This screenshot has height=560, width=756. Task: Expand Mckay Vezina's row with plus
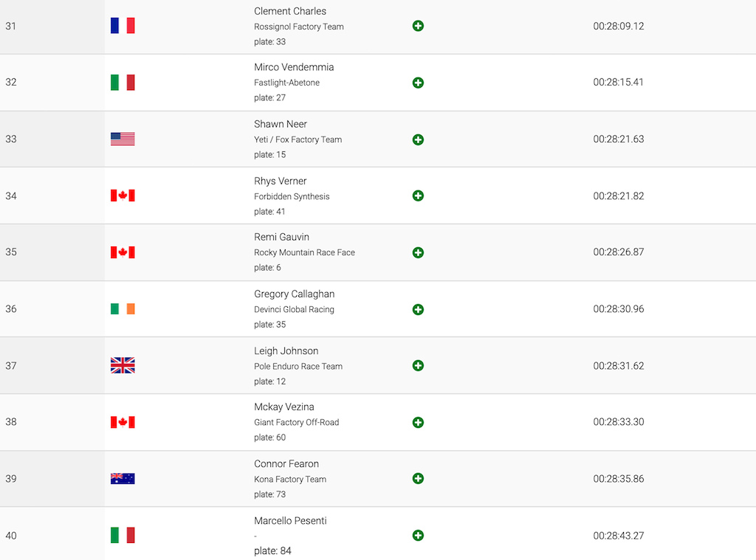pyautogui.click(x=418, y=423)
